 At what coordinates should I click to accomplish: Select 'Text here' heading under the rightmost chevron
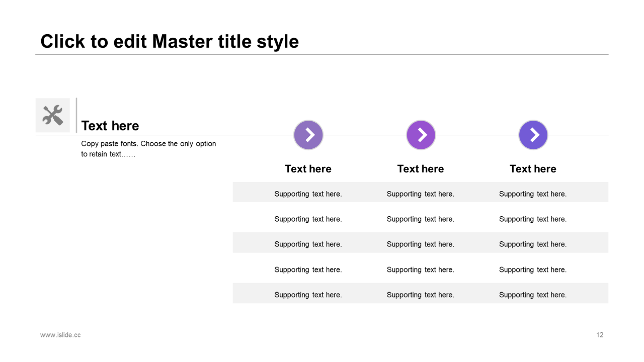[x=533, y=169]
